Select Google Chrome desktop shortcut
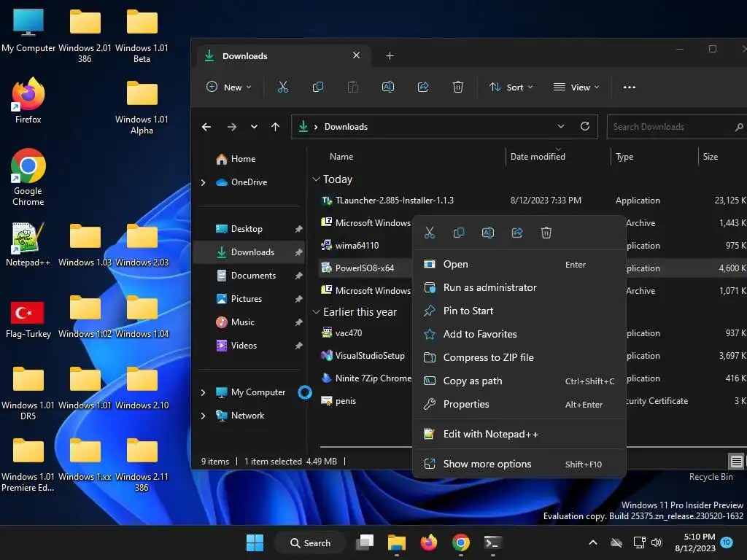747x560 pixels. 28,177
